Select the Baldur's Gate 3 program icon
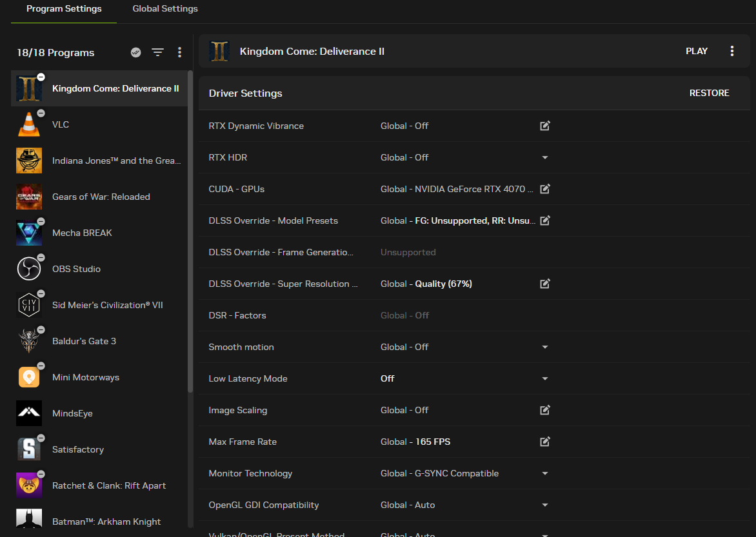This screenshot has width=756, height=537. [x=29, y=341]
